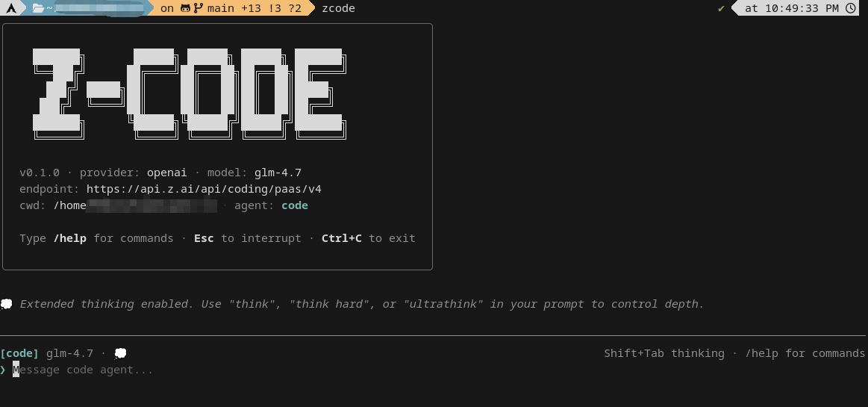The width and height of the screenshot is (868, 407).
Task: Click the 'main +13 !3 ?2' git status
Action: pyautogui.click(x=254, y=7)
